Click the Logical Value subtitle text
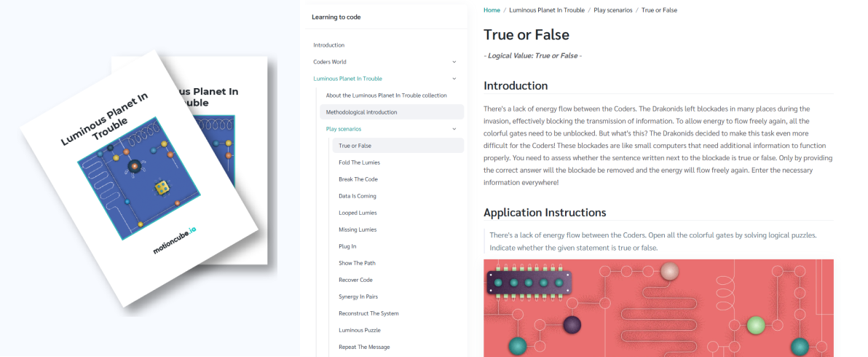Viewport: 868px width, 357px height. coord(532,56)
